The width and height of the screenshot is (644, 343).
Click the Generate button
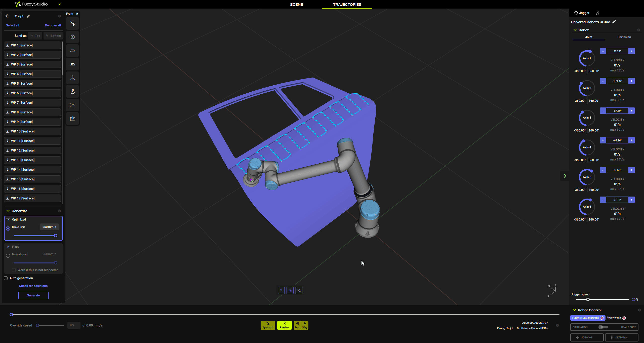[x=33, y=295]
